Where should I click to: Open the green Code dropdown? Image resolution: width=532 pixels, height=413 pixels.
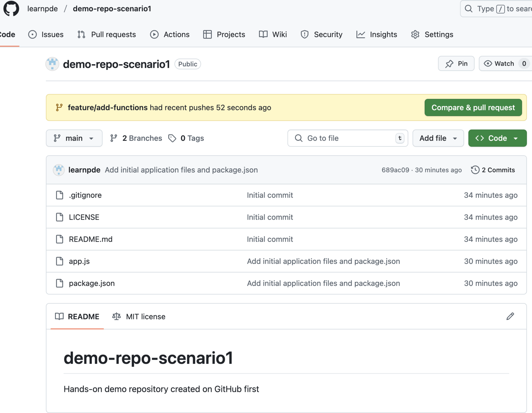coord(497,138)
